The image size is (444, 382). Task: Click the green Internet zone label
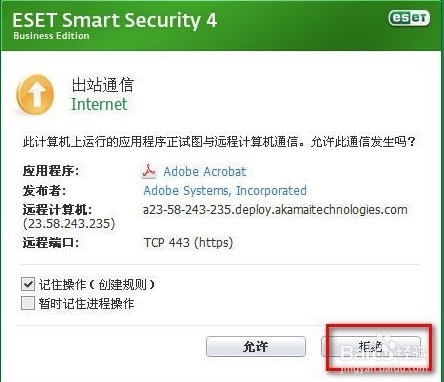tap(99, 104)
